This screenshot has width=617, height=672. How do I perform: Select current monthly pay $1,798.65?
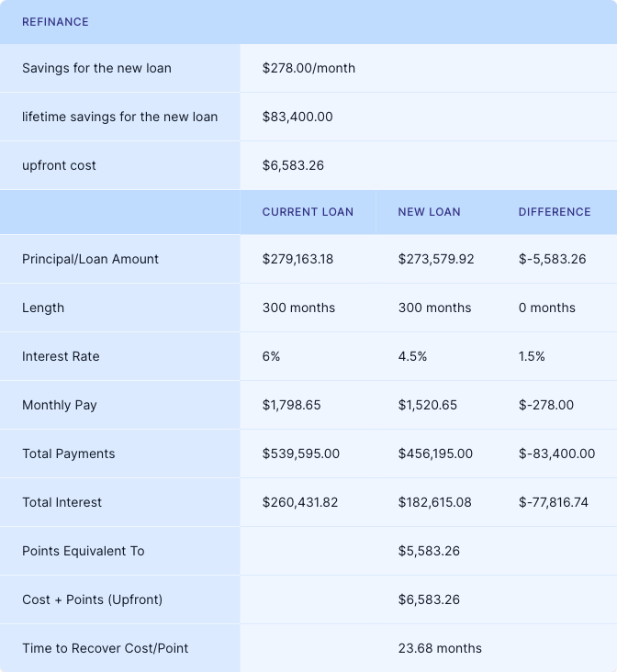[291, 405]
